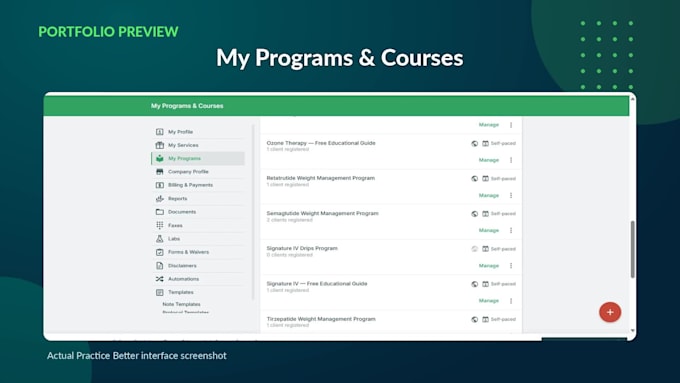Viewport: 680px width, 383px height.
Task: Click self-paced icon on Retatrutide row
Action: [x=485, y=179]
